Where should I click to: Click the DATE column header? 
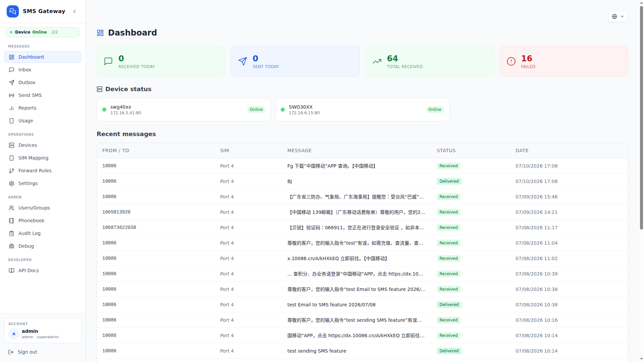click(522, 150)
